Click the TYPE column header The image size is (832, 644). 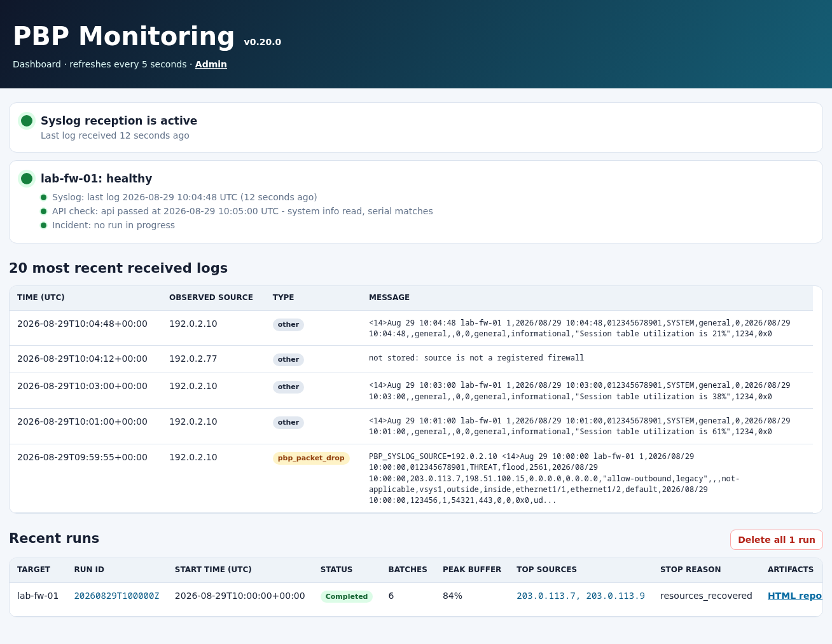(x=283, y=298)
